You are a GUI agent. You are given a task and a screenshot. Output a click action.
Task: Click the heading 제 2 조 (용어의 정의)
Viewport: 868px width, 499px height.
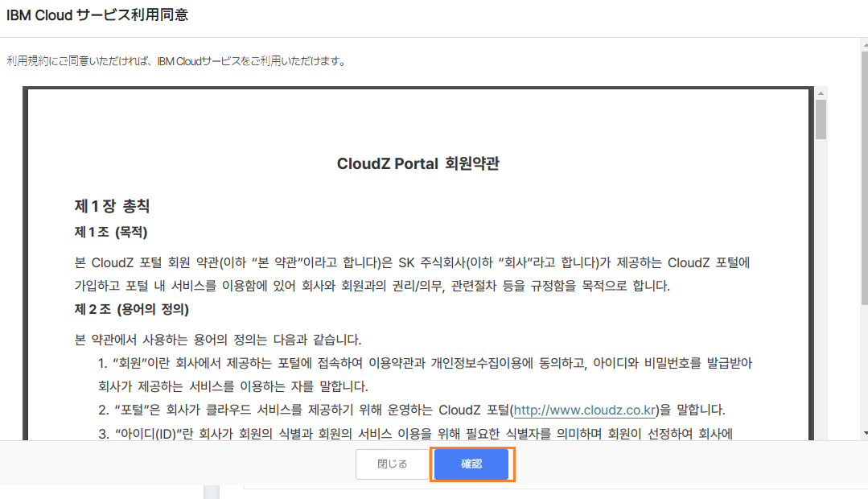pos(132,309)
